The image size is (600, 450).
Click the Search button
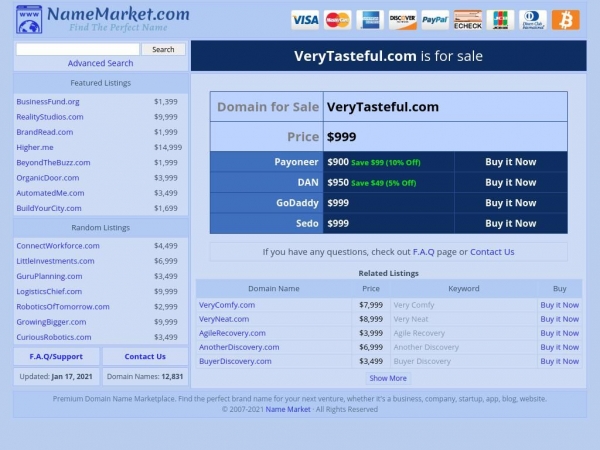tap(163, 49)
